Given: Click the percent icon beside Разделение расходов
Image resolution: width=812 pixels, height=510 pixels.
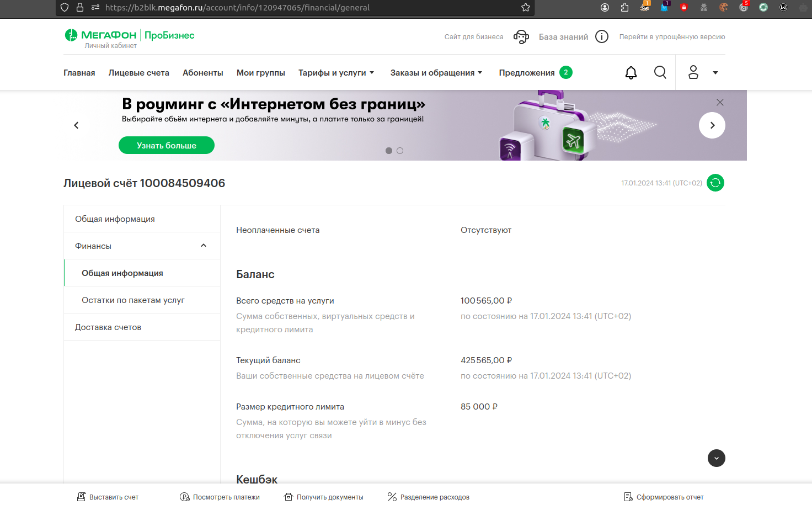Looking at the screenshot, I should pos(392,497).
